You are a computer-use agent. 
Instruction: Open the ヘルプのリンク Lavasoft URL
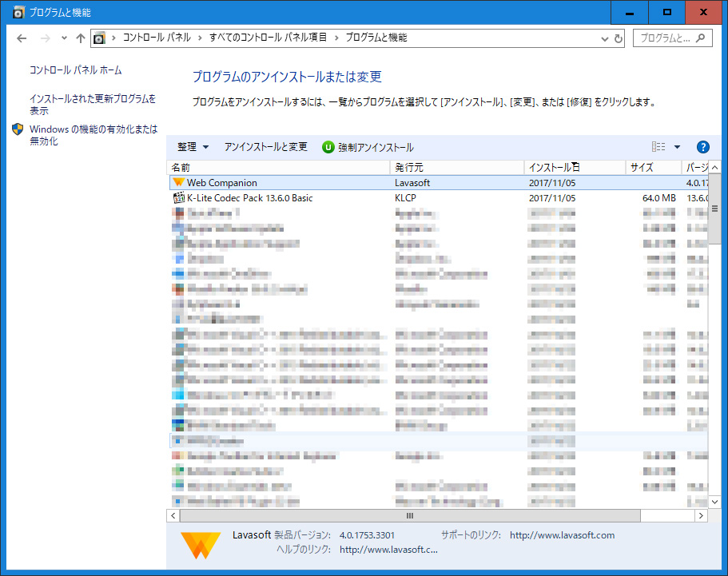point(388,550)
